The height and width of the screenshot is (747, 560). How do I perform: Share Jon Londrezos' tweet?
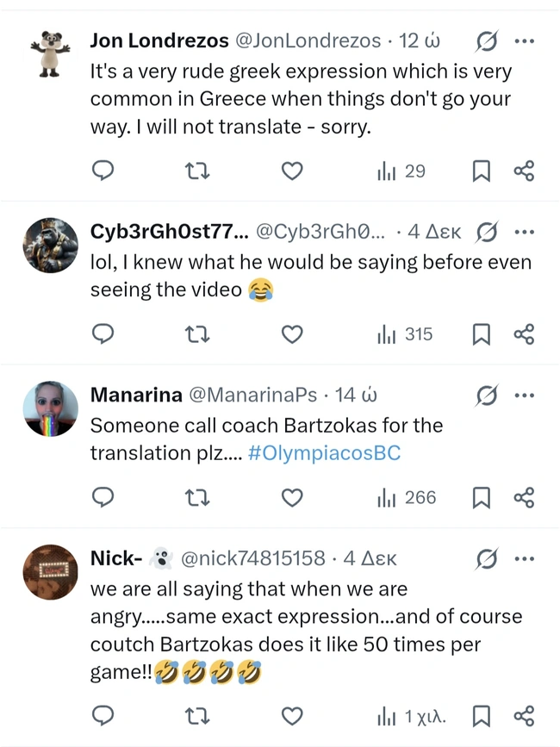coord(524,171)
